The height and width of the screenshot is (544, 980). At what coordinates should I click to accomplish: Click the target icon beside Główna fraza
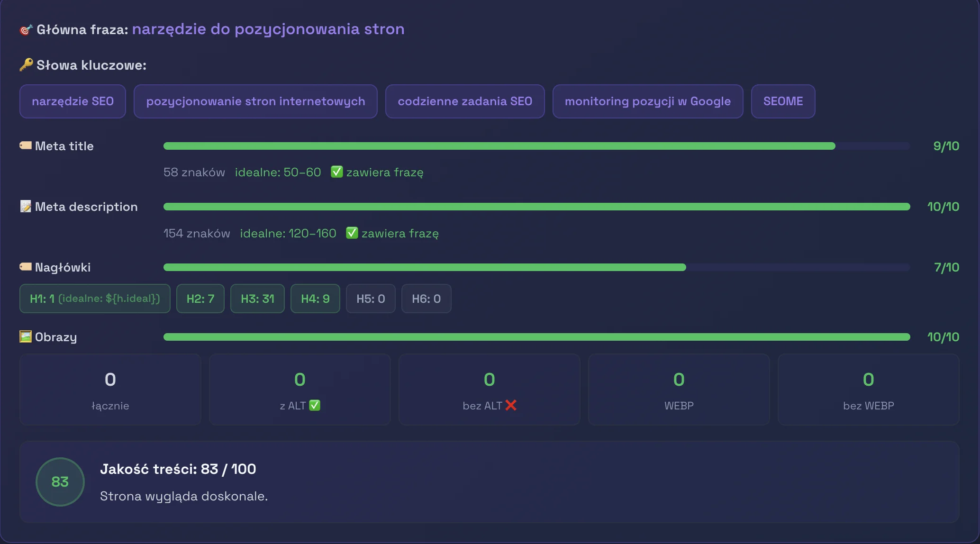point(25,29)
